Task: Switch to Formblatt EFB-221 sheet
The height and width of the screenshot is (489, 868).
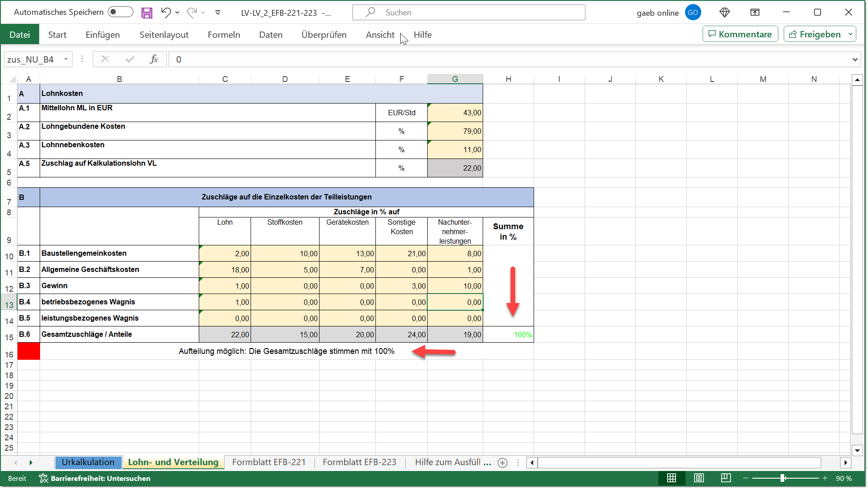Action: [x=269, y=462]
